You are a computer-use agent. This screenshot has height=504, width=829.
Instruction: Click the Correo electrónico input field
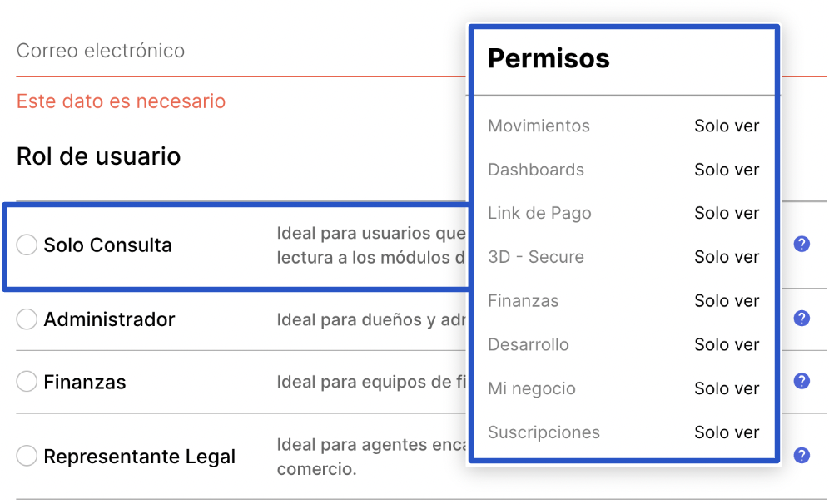[x=233, y=51]
